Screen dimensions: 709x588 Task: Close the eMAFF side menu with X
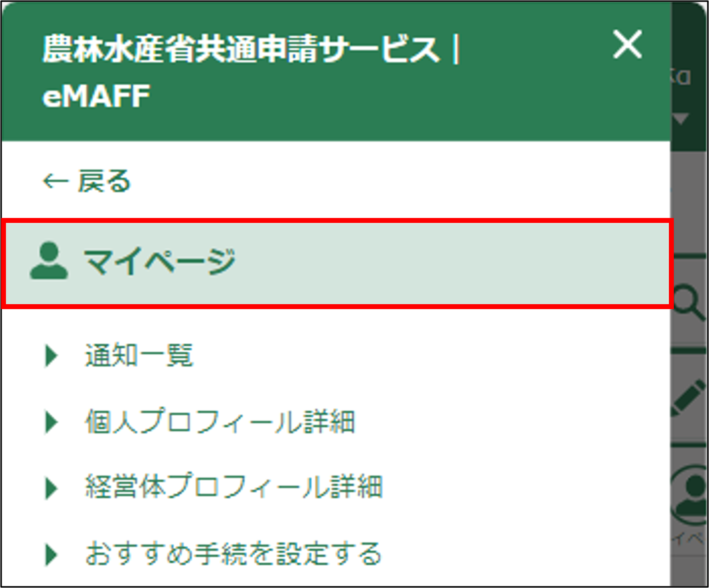click(627, 45)
